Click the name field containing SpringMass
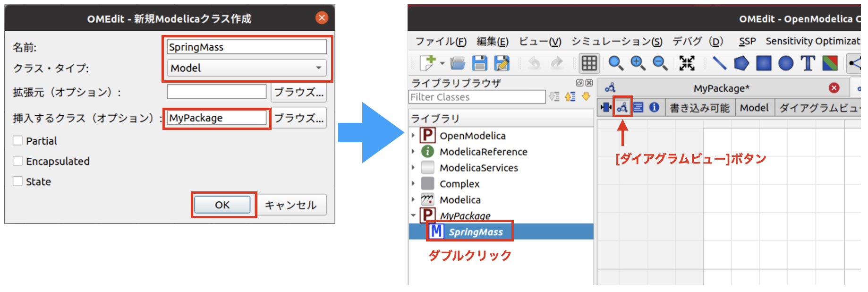The height and width of the screenshot is (292, 868). pos(247,47)
